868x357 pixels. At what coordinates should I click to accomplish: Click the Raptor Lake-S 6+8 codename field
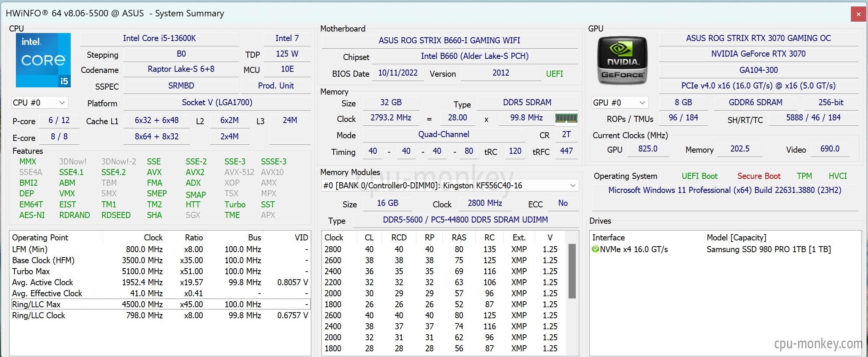181,69
